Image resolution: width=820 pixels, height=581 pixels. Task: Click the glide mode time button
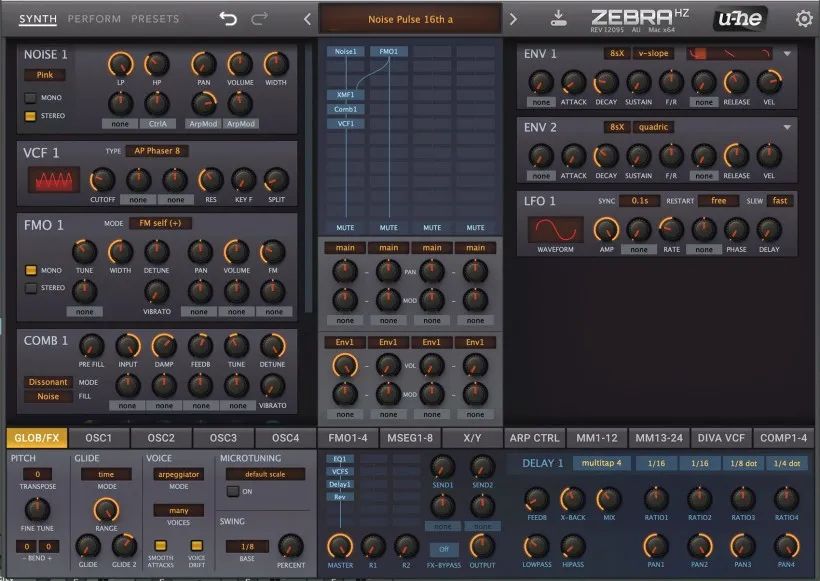tap(106, 474)
